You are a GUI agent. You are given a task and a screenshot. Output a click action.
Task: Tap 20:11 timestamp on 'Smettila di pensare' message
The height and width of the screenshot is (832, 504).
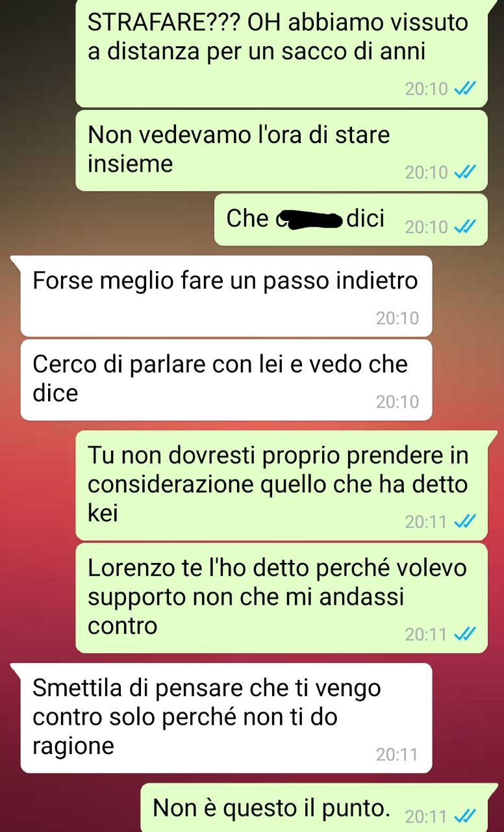[x=397, y=755]
